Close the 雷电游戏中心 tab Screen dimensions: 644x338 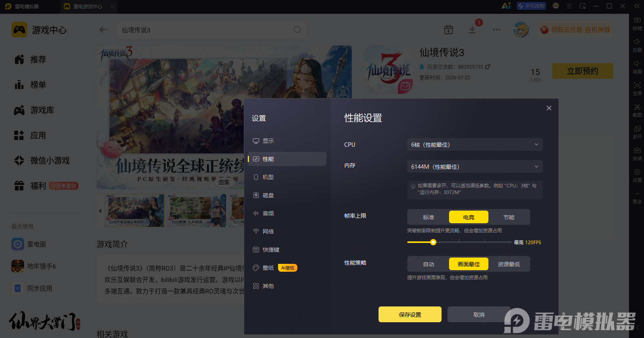click(x=112, y=6)
